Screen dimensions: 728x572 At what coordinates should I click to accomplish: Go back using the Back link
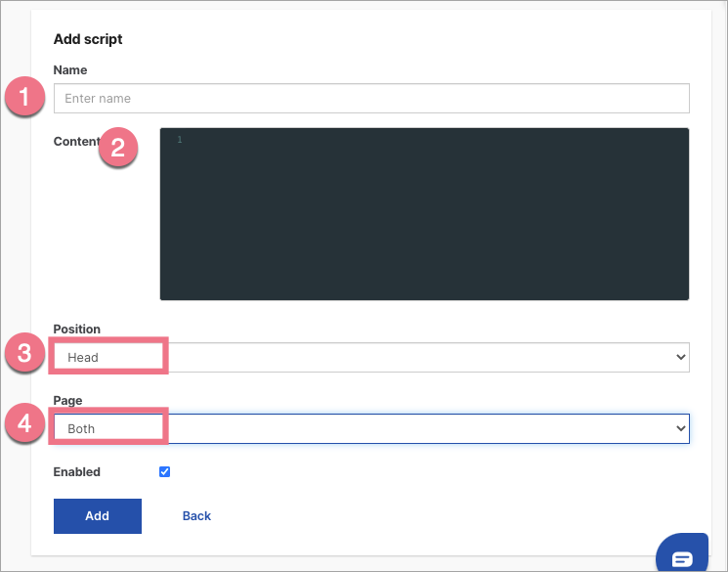196,516
